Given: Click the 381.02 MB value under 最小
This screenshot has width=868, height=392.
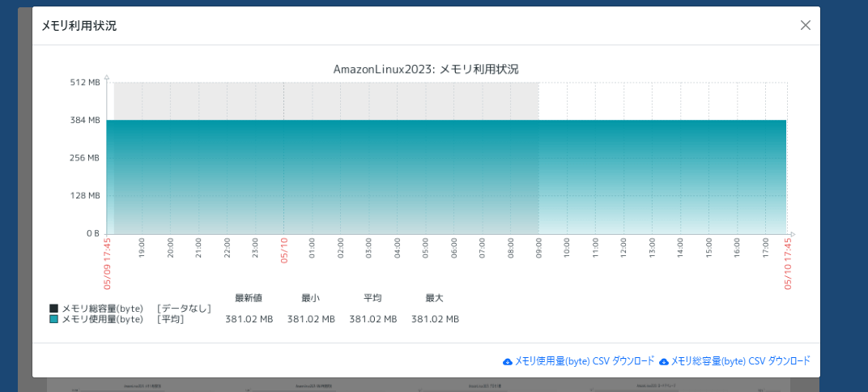Looking at the screenshot, I should point(311,319).
